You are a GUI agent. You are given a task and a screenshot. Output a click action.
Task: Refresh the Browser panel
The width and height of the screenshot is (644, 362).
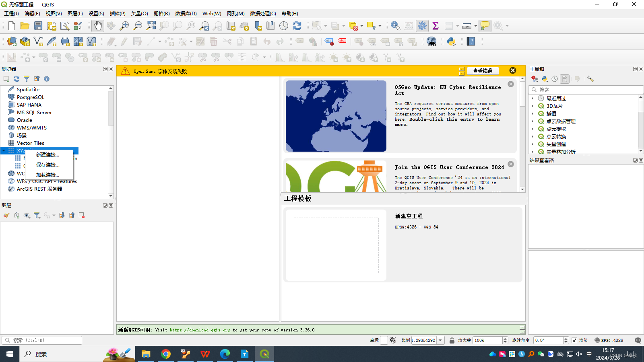point(17,79)
